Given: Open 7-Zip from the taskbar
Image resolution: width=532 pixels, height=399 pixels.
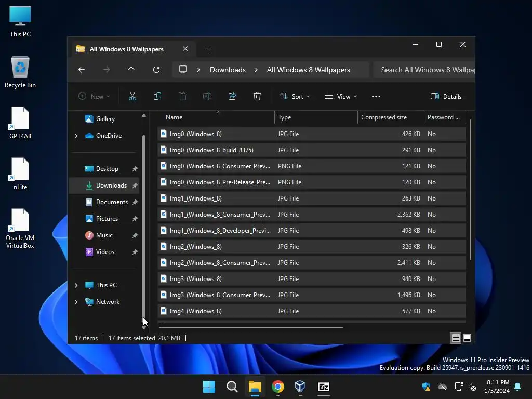Looking at the screenshot, I should (323, 387).
